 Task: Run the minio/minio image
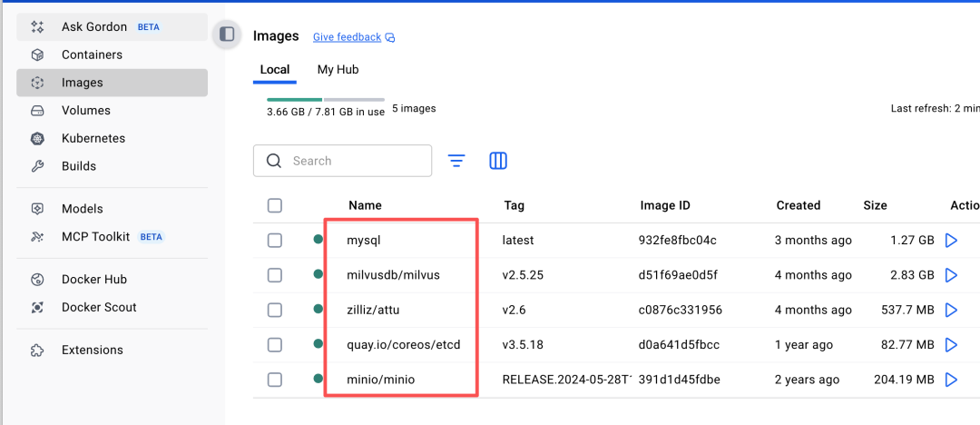click(x=951, y=380)
